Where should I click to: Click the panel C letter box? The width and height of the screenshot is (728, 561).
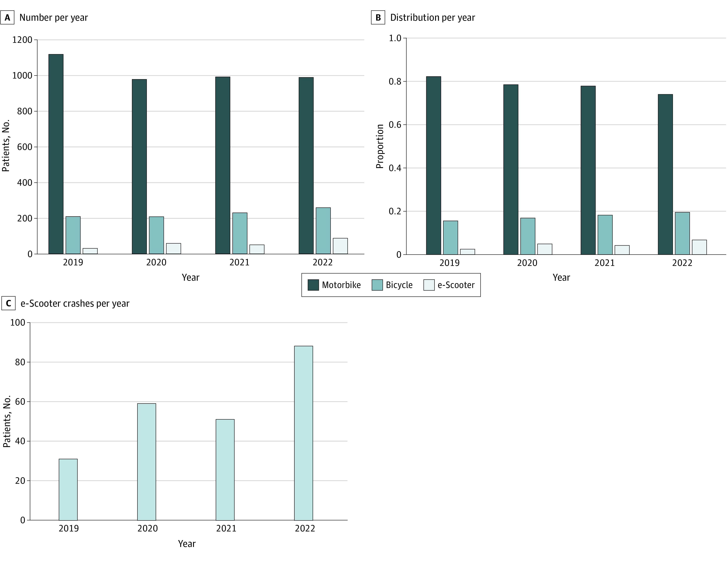click(x=8, y=303)
